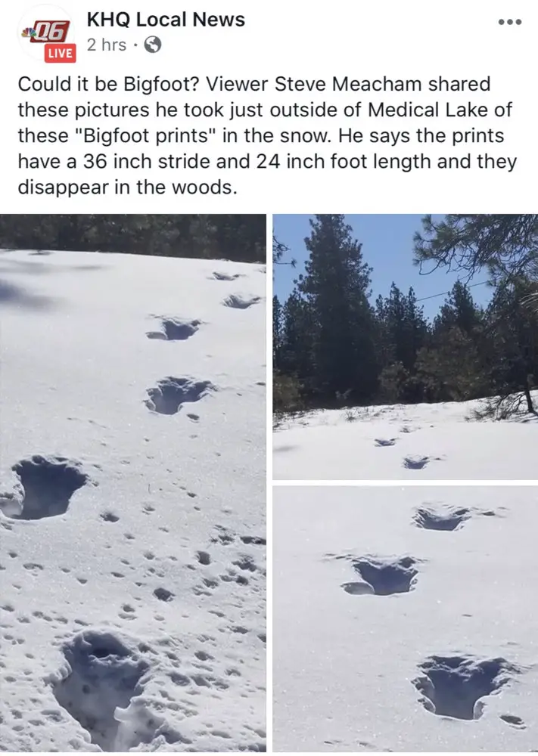Screen dimensions: 538x756
Task: Click the globe public visibility icon
Action: click(153, 45)
